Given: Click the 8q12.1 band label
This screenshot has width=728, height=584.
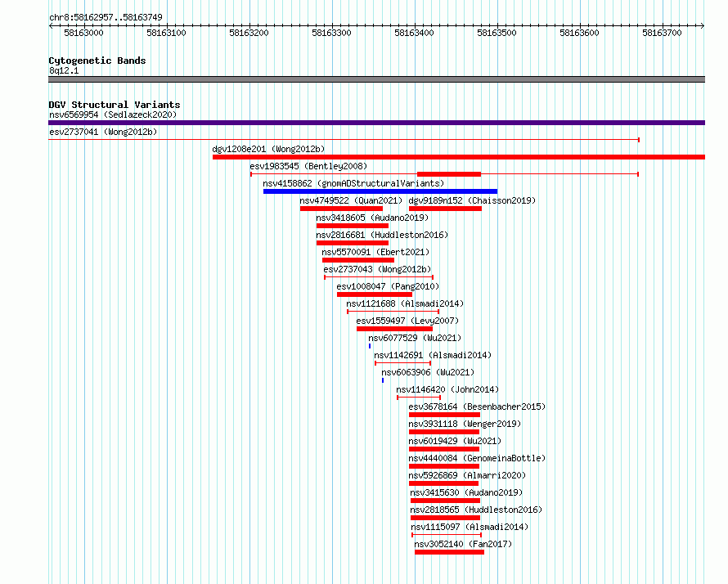Looking at the screenshot, I should [x=64, y=70].
